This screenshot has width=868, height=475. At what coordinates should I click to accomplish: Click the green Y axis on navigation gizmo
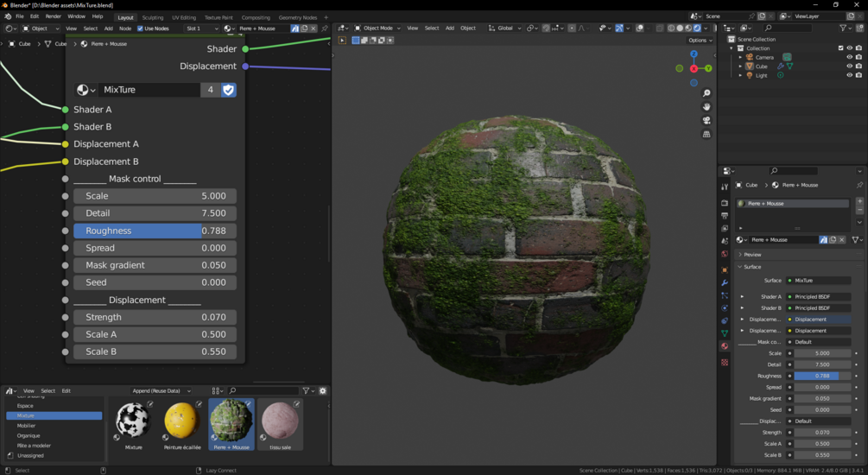click(708, 68)
